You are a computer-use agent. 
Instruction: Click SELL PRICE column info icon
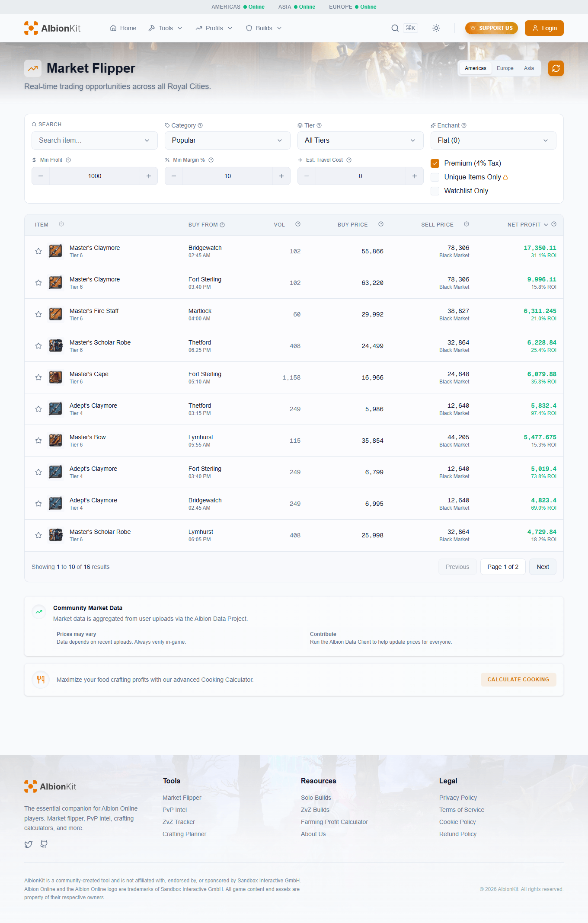click(467, 224)
